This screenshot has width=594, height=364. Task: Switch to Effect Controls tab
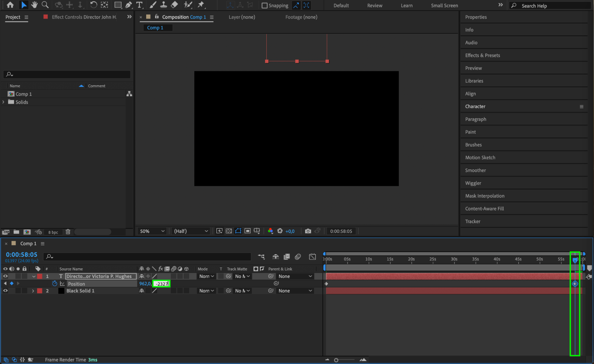coord(83,17)
